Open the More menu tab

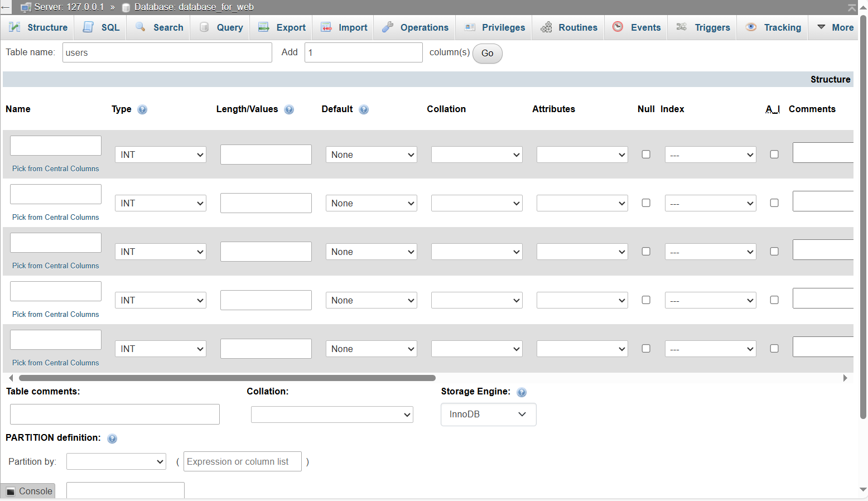pyautogui.click(x=835, y=27)
